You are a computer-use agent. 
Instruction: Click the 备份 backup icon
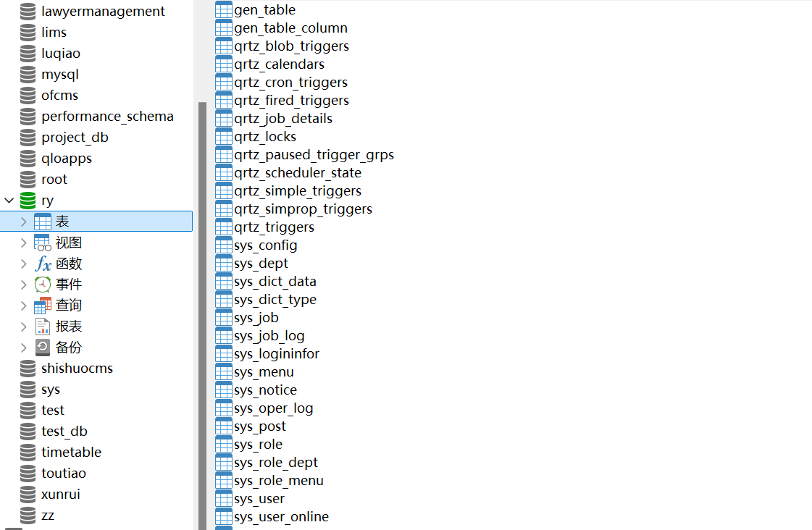click(x=43, y=348)
